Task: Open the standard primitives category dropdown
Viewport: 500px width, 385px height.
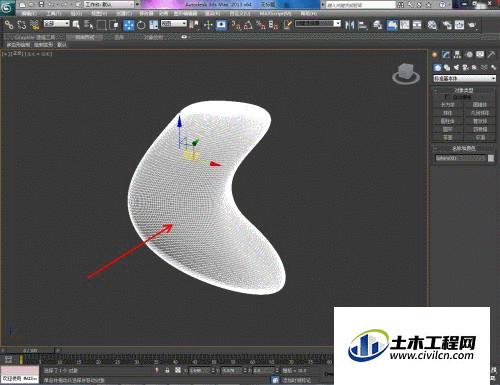Action: 464,78
